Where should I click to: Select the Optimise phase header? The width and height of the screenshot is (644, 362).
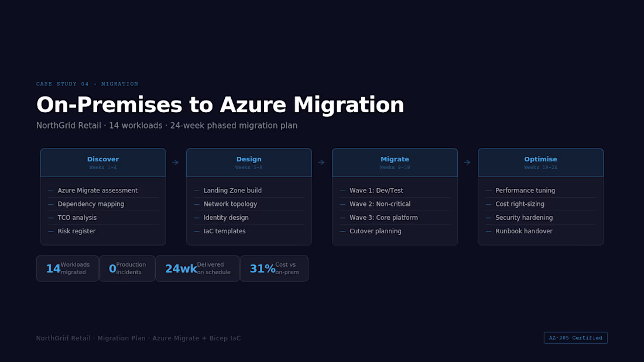click(540, 162)
